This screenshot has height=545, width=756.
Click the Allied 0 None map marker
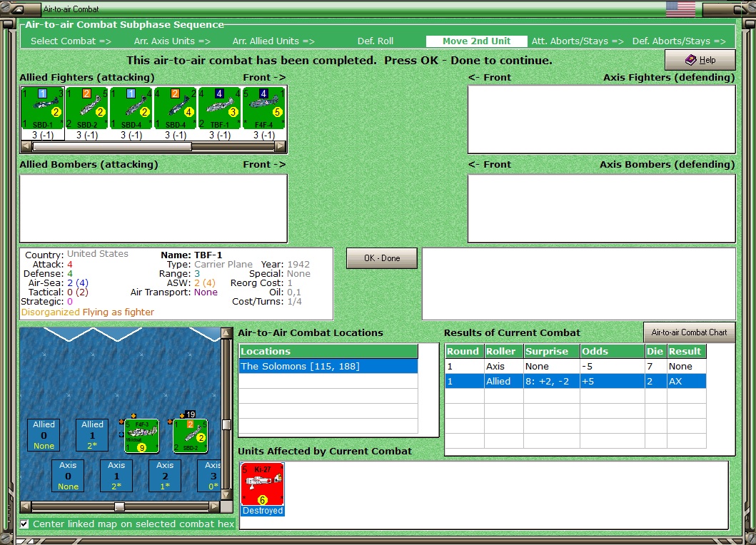tap(44, 434)
